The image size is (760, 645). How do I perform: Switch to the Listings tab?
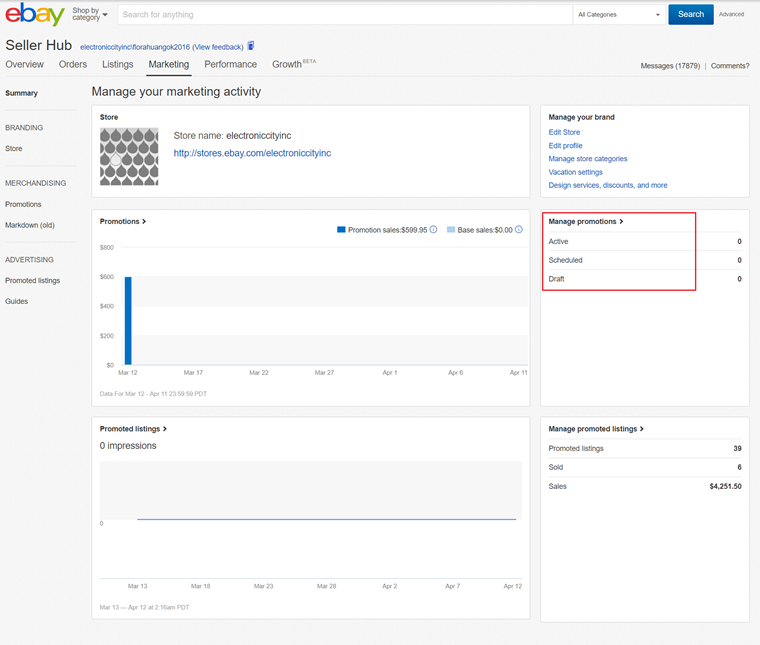pyautogui.click(x=117, y=64)
